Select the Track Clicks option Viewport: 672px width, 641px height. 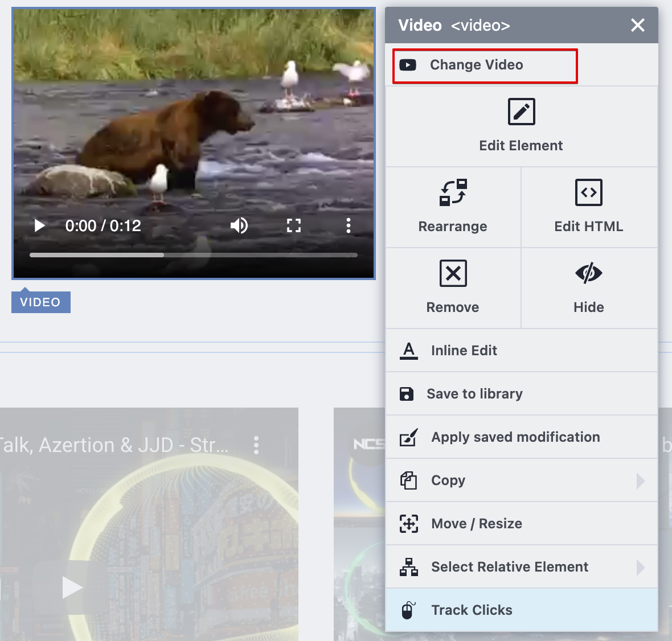point(522,610)
